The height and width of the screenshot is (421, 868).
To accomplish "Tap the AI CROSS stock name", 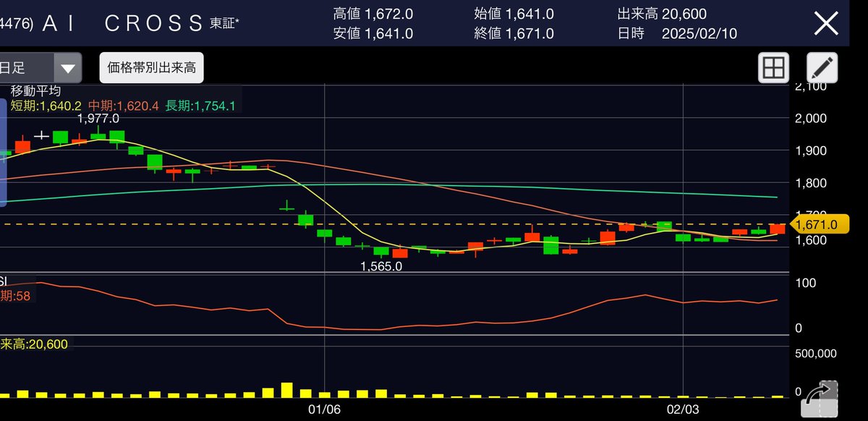I will tap(122, 23).
